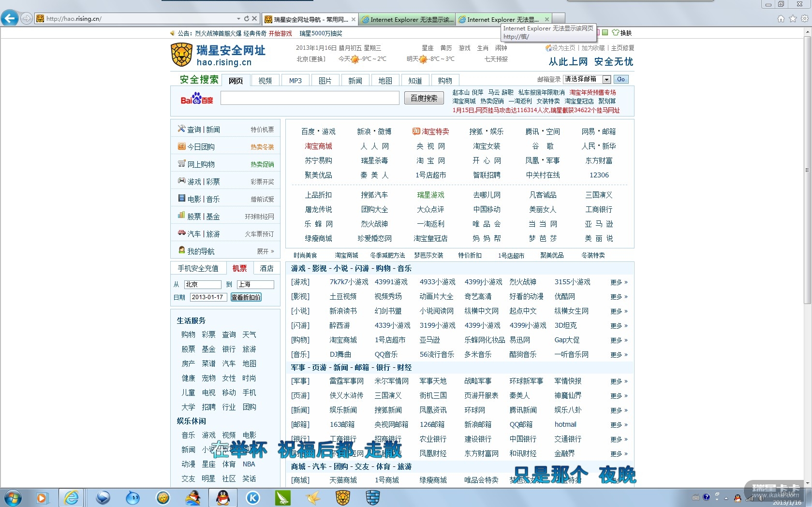The height and width of the screenshot is (507, 812).
Task: Select the green skin color swatch
Action: point(605,32)
